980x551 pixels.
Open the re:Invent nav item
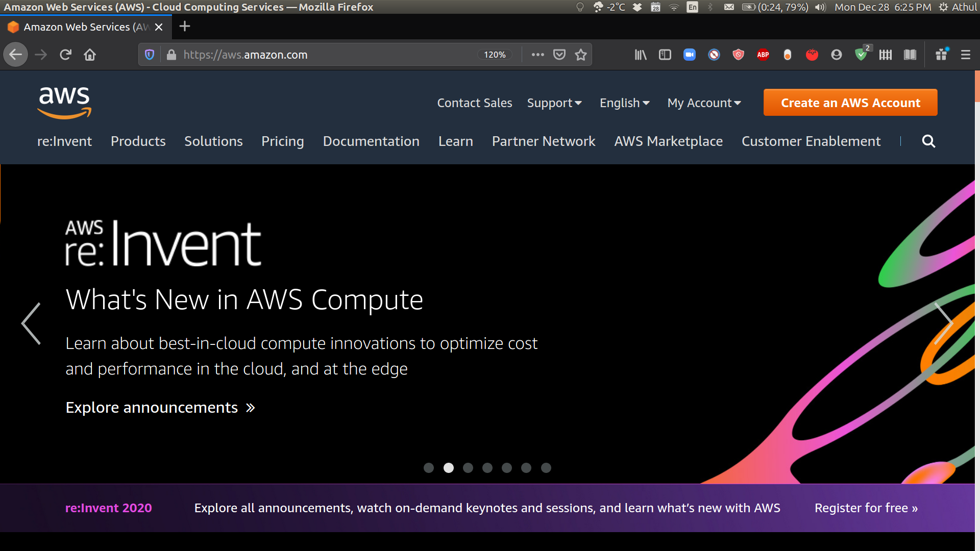(64, 141)
